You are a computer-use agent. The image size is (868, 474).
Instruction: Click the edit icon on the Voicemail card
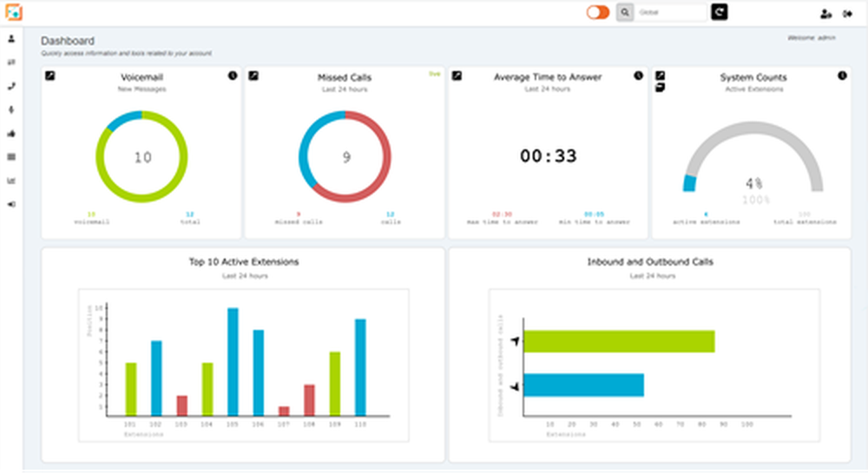(49, 76)
